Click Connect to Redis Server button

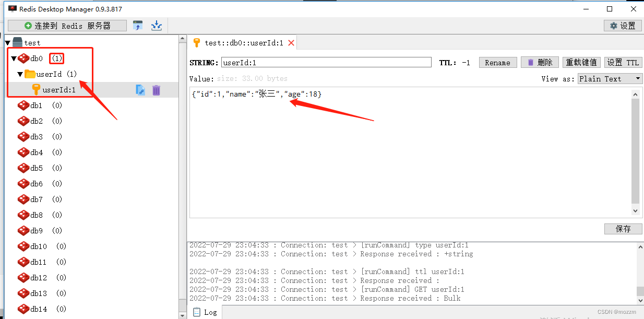tap(67, 26)
